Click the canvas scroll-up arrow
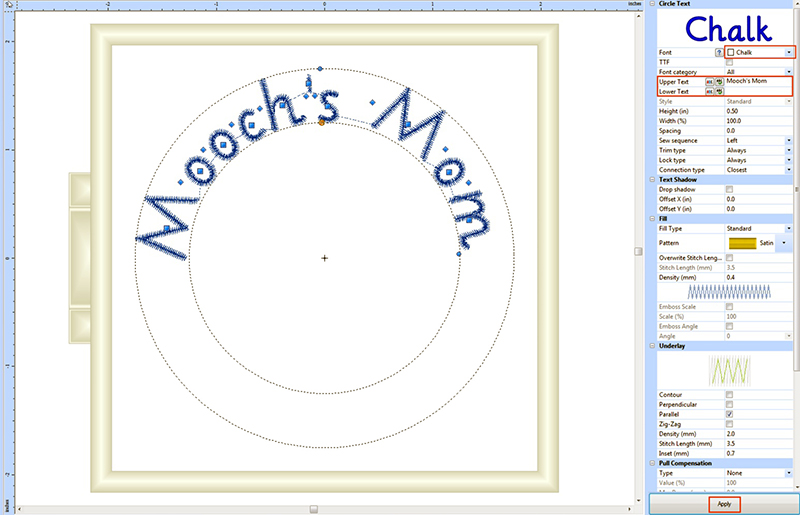This screenshot has width=800, height=515. tap(638, 16)
